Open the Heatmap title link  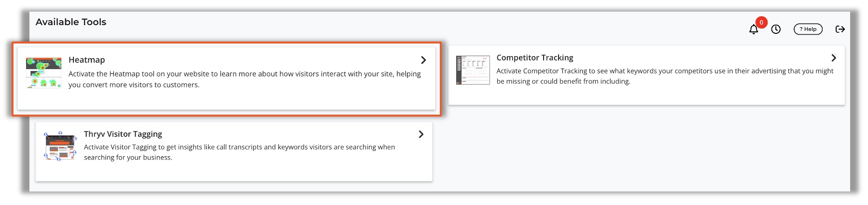[x=87, y=60]
